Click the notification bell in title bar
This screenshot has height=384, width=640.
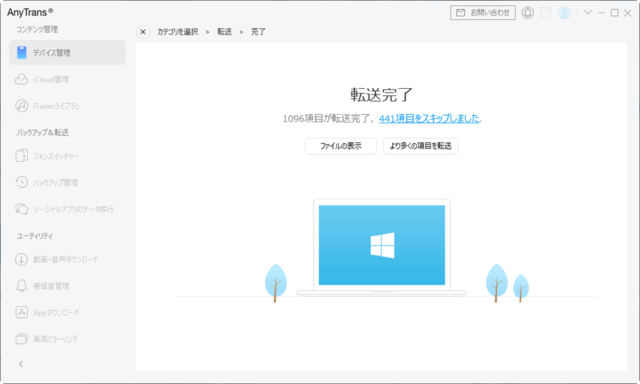pyautogui.click(x=527, y=13)
